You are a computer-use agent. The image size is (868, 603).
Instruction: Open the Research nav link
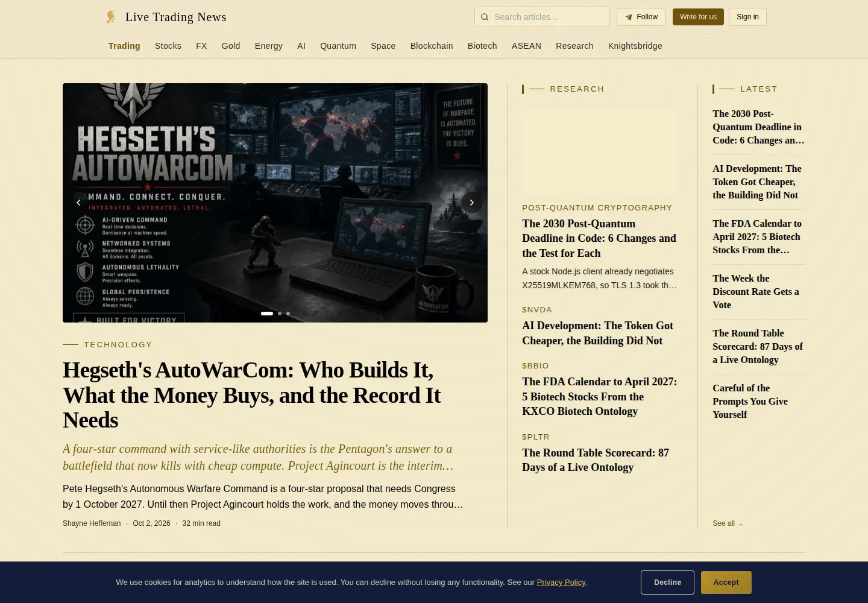point(574,46)
